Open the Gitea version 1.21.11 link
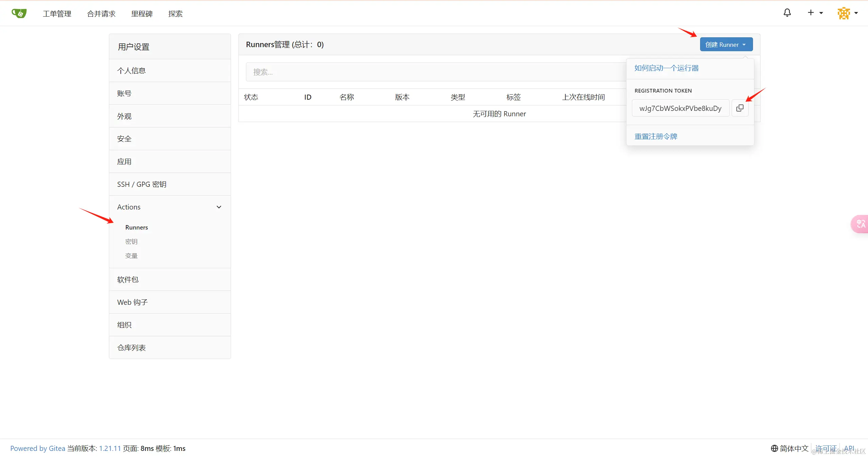Image resolution: width=868 pixels, height=457 pixels. click(110, 448)
